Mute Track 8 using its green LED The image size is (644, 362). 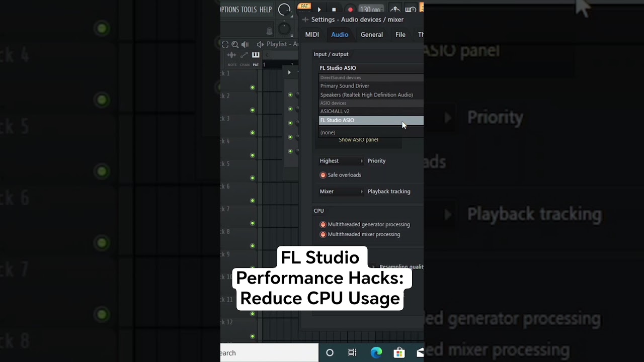tap(253, 246)
